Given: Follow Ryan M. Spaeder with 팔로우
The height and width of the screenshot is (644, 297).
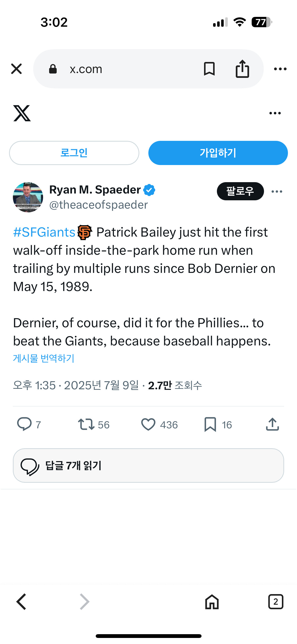Looking at the screenshot, I should tap(240, 191).
